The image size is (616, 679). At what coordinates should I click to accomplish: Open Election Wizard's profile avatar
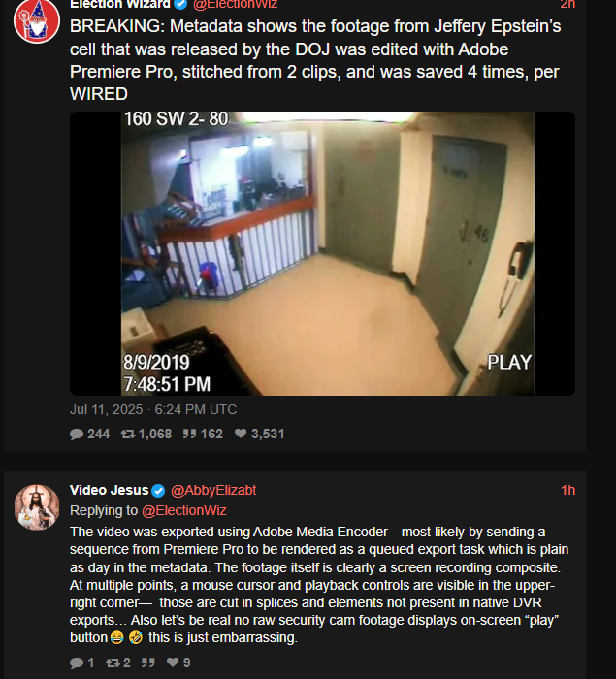pos(37,20)
